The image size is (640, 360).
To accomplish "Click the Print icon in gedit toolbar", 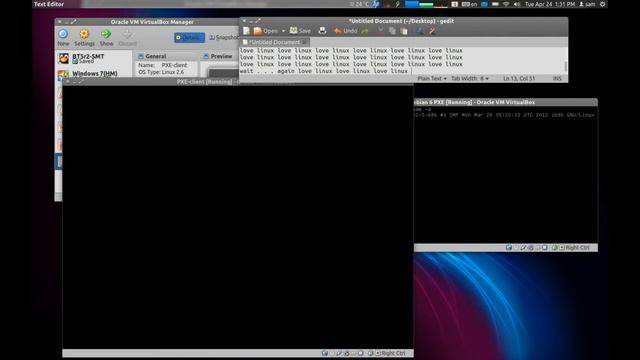I will click(322, 31).
